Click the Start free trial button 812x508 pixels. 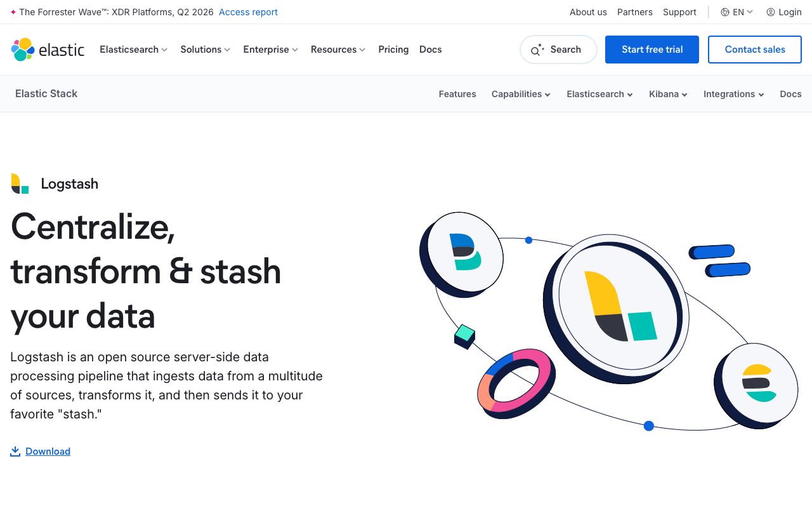coord(652,50)
